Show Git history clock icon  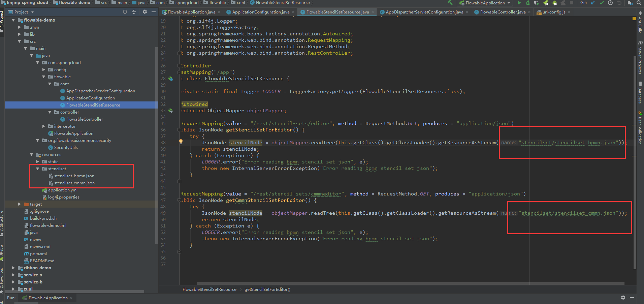[610, 3]
